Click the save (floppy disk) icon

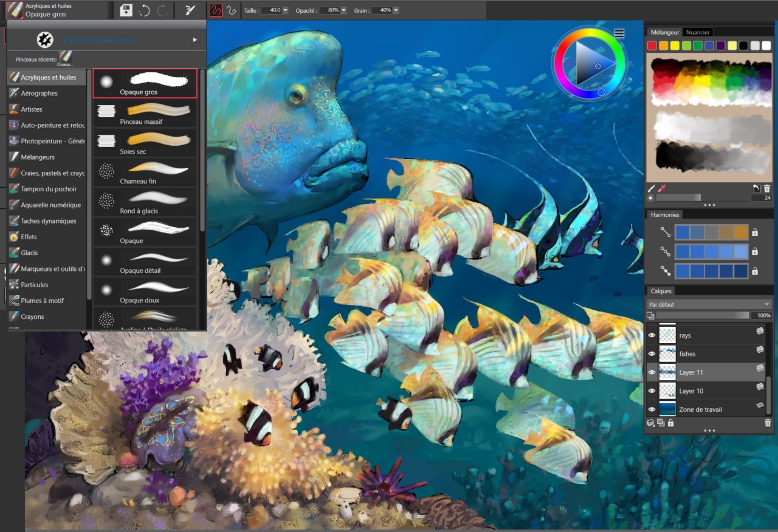tap(126, 10)
